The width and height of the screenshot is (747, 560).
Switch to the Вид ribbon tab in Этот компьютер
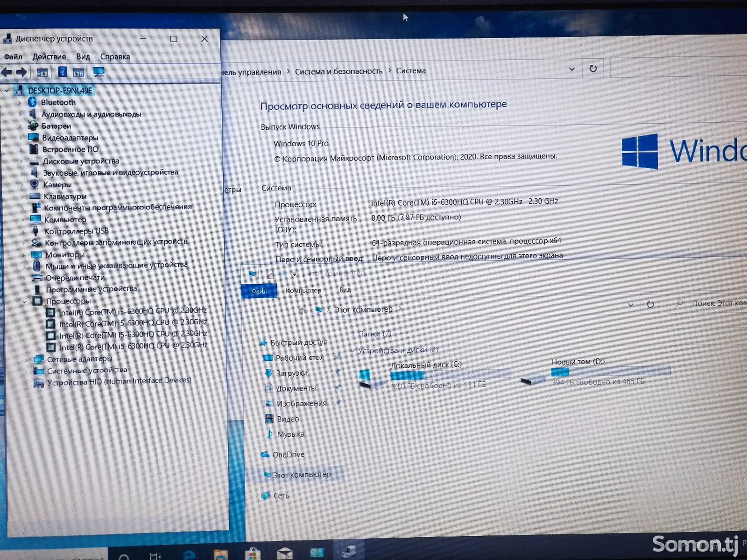point(345,290)
